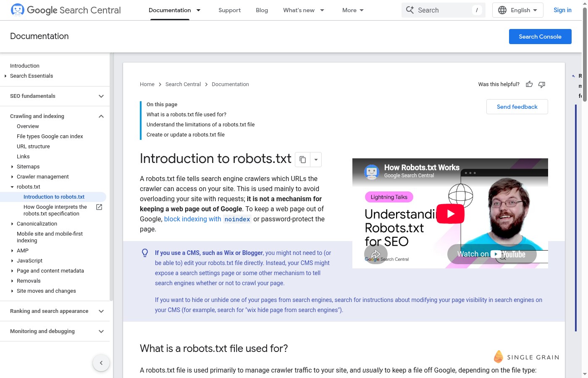Viewport: 588px width, 378px height.
Task: Open Links in sidebar
Action: pyautogui.click(x=23, y=157)
